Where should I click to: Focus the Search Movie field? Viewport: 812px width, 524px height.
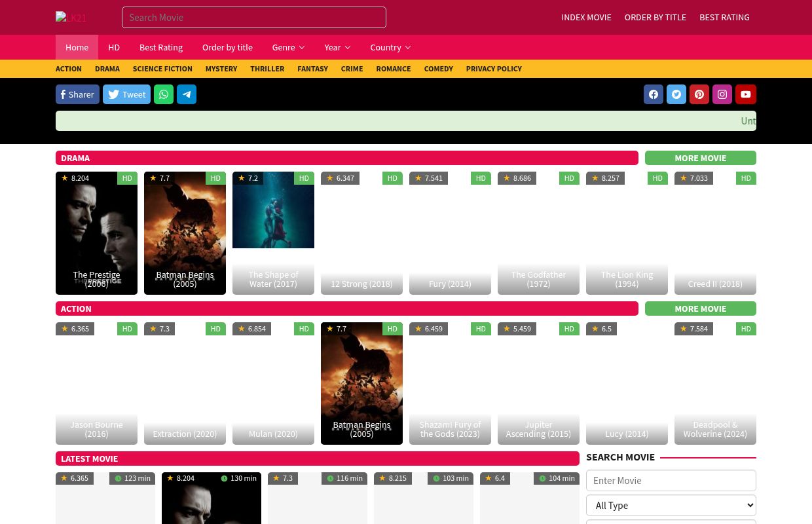pyautogui.click(x=254, y=18)
